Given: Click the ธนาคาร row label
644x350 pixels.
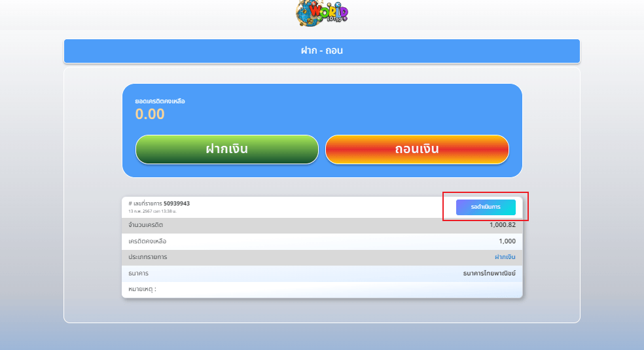Looking at the screenshot, I should coord(138,273).
